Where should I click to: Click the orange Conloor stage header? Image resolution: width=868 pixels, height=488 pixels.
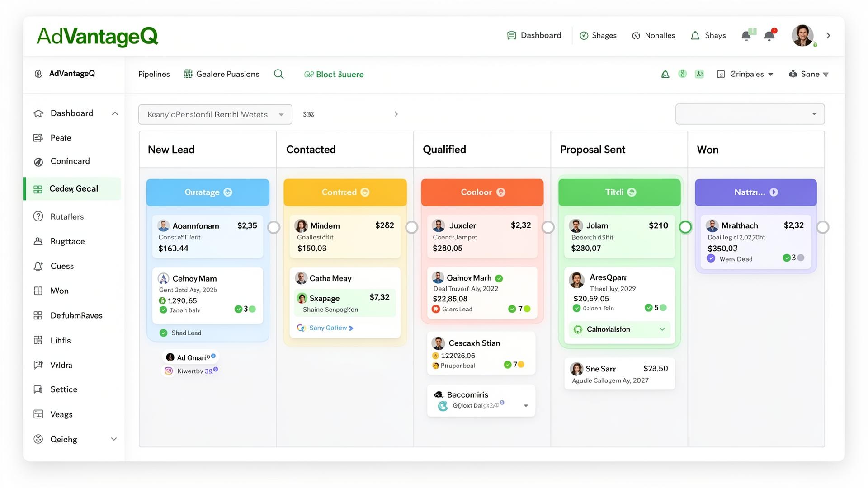click(x=482, y=192)
